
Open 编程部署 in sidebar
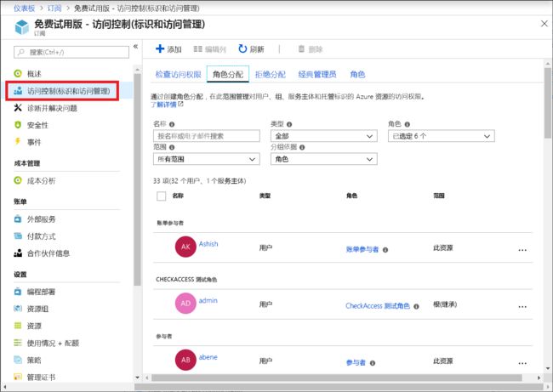(35, 292)
